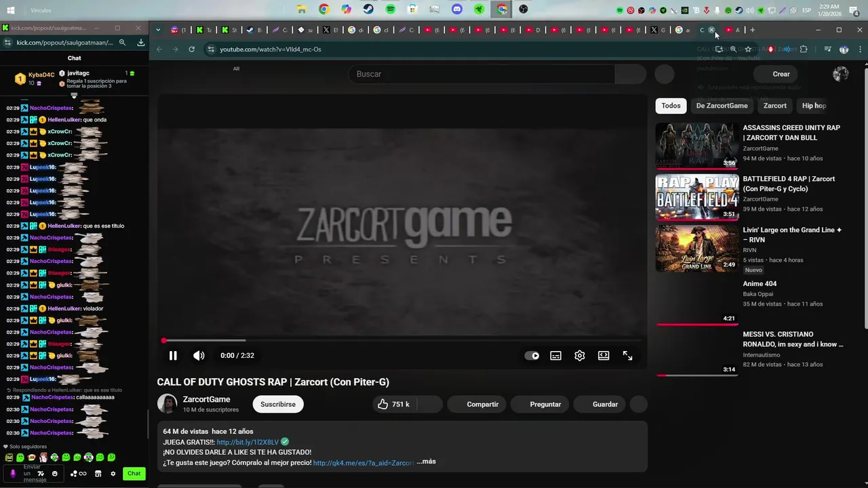The width and height of the screenshot is (868, 488).
Task: Send the message with the green Chat button
Action: [x=134, y=474]
